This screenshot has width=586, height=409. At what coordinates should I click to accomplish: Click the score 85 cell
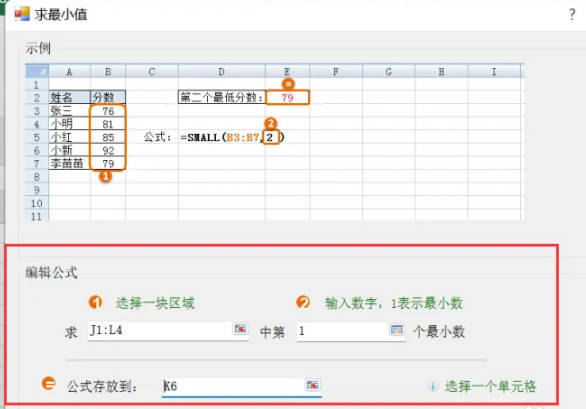click(x=108, y=137)
